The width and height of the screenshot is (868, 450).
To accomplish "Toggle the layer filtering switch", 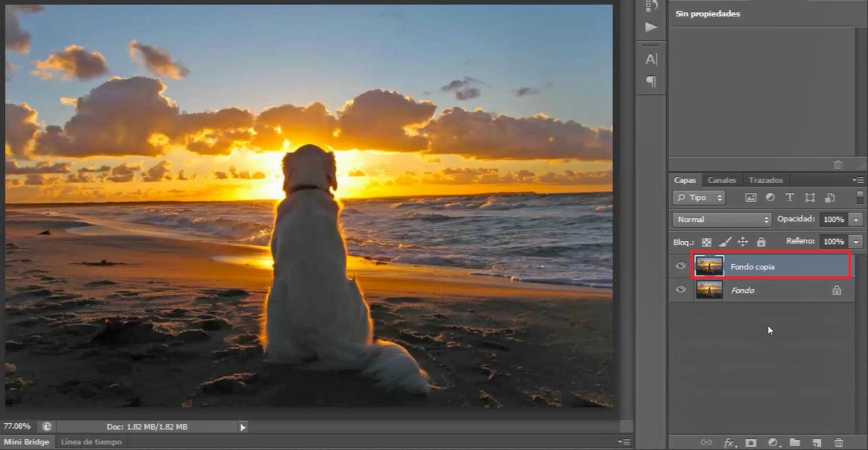I will [860, 197].
